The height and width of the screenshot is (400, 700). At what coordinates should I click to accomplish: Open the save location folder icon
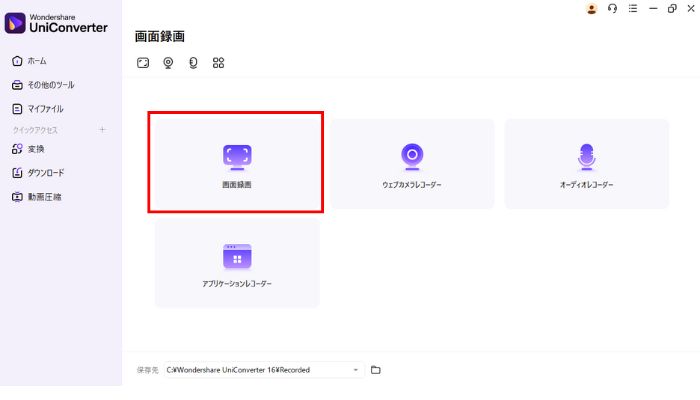(376, 370)
